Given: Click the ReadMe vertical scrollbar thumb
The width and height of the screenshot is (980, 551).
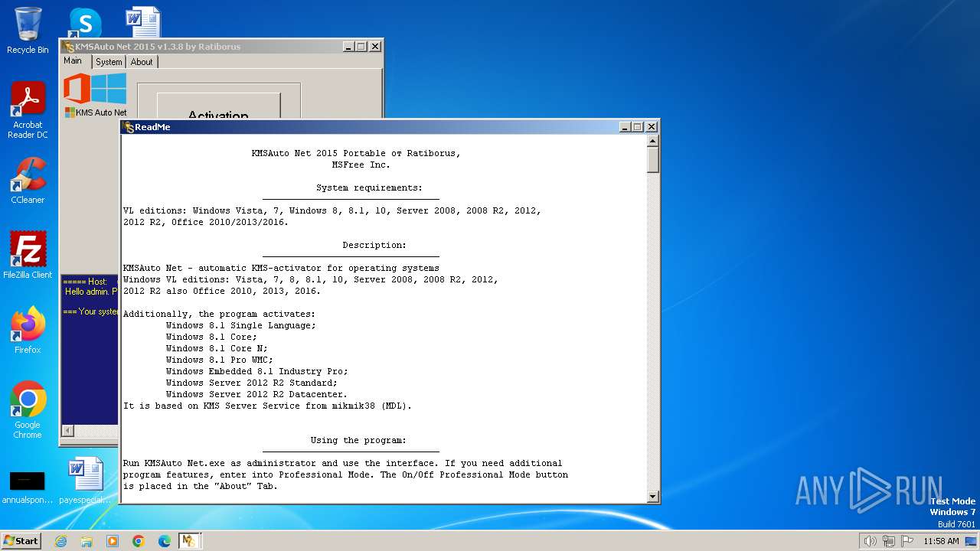Looking at the screenshot, I should tap(653, 160).
